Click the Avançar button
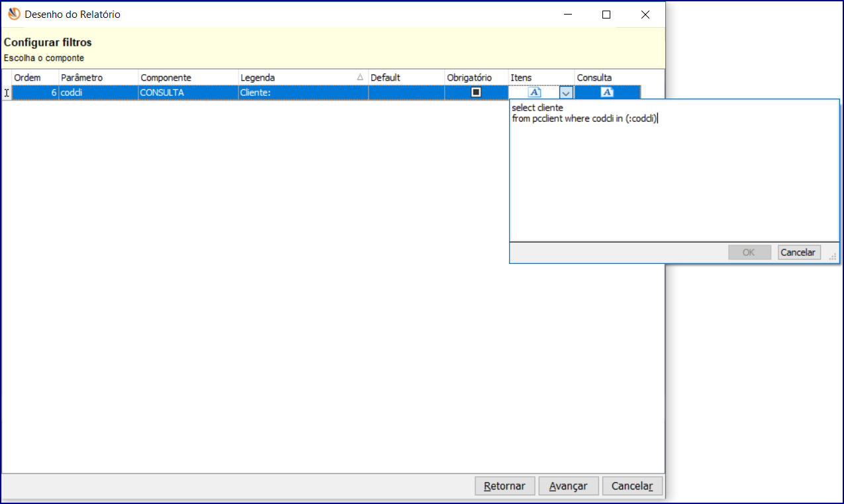Screen dimensions: 844x504 pos(568,486)
